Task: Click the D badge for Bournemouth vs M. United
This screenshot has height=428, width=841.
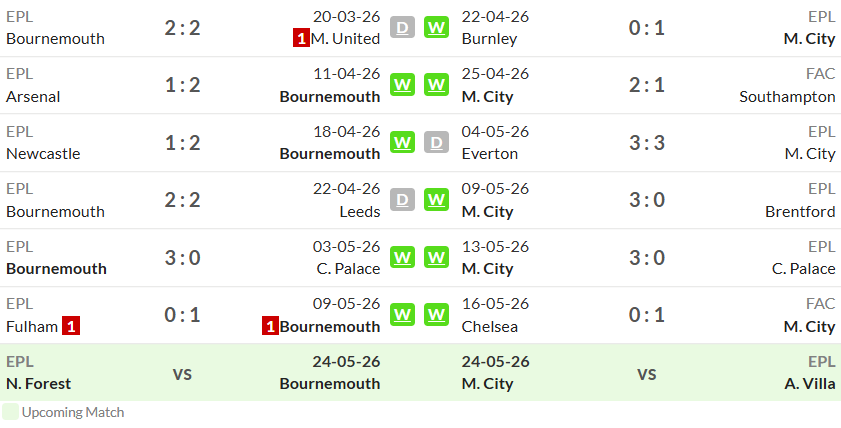Action: (x=402, y=27)
